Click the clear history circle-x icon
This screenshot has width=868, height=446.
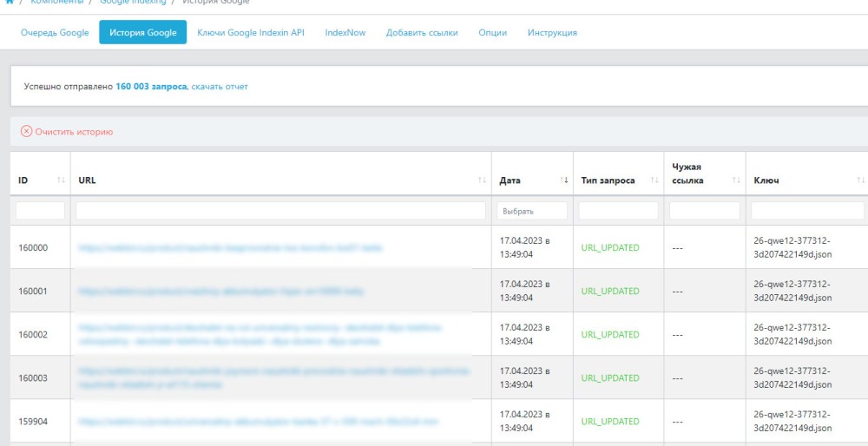click(26, 132)
